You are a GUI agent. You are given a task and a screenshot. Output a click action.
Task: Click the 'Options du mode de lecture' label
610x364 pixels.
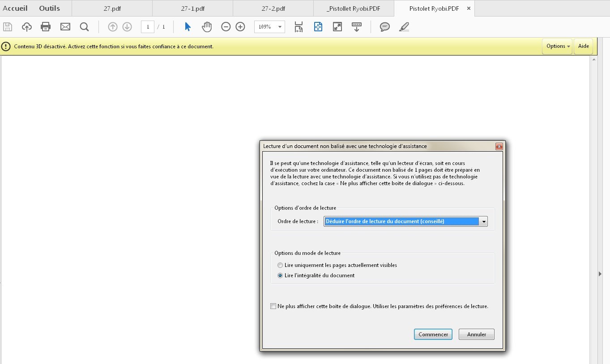click(307, 253)
